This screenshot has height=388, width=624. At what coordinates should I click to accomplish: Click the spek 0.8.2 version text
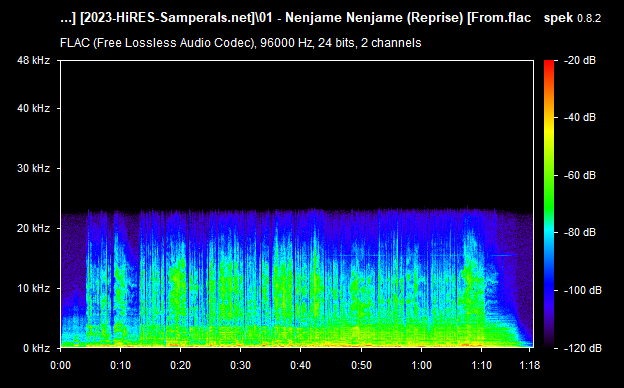(572, 18)
